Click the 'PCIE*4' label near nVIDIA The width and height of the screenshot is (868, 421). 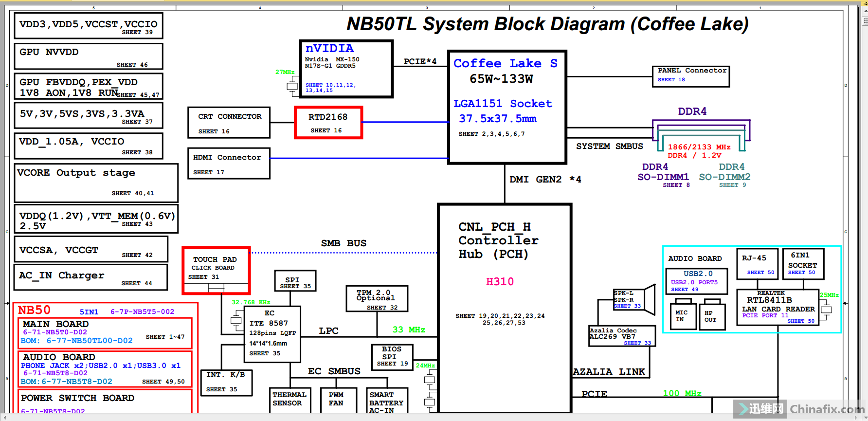420,61
